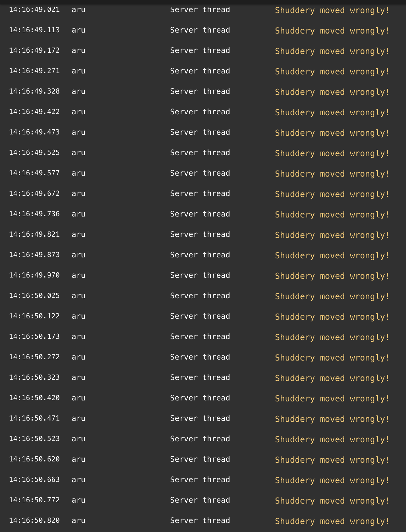Select the 'Server thread' cell at 14:16:50.663
The width and height of the screenshot is (406, 532).
(x=200, y=480)
